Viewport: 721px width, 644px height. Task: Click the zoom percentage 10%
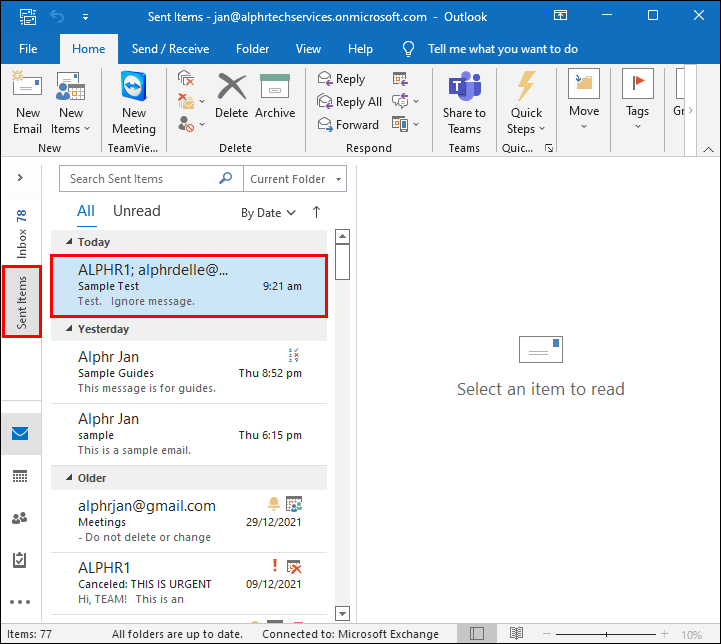tap(692, 635)
